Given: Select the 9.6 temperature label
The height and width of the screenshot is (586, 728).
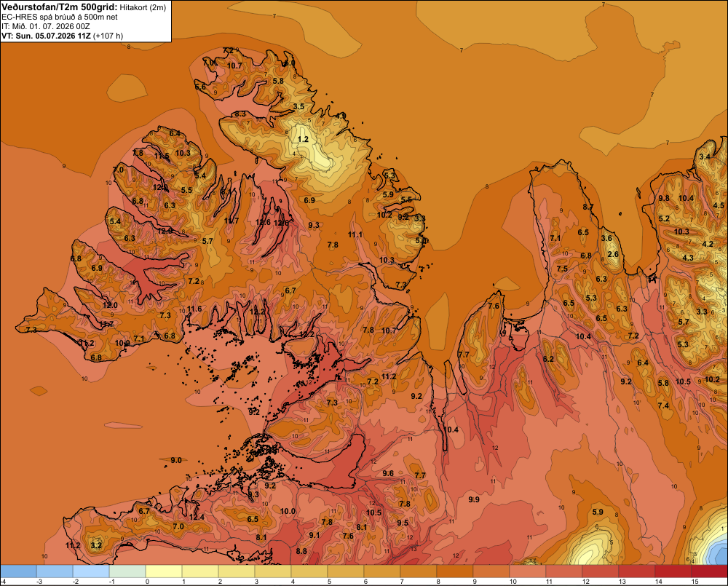Looking at the screenshot, I should 388,473.
